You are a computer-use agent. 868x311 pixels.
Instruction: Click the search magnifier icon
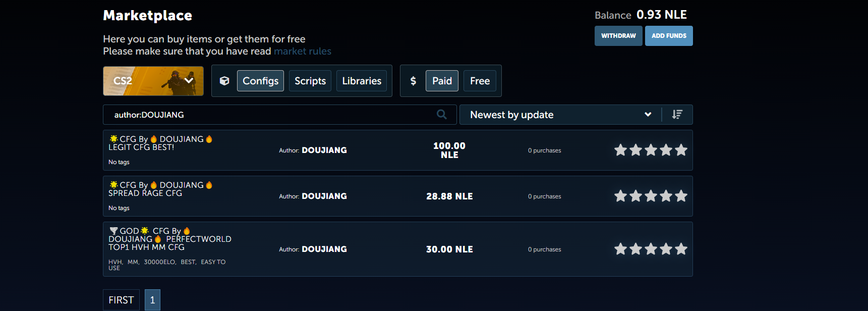pos(441,115)
